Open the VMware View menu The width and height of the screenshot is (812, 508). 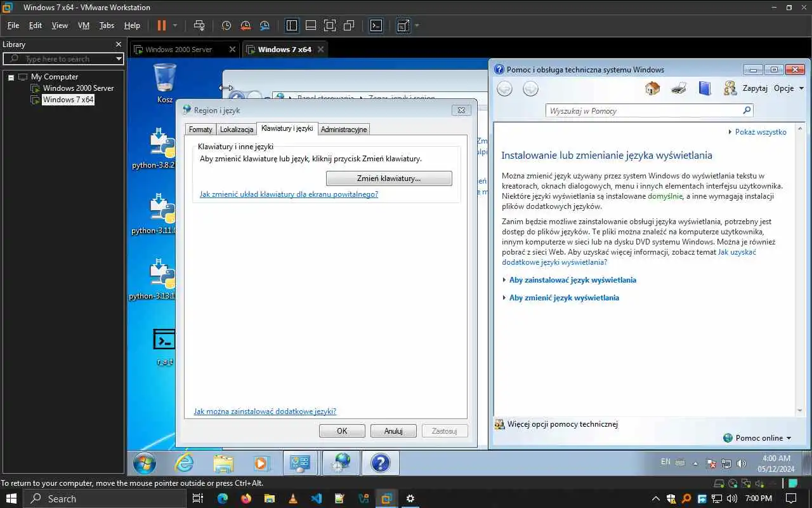pyautogui.click(x=60, y=25)
